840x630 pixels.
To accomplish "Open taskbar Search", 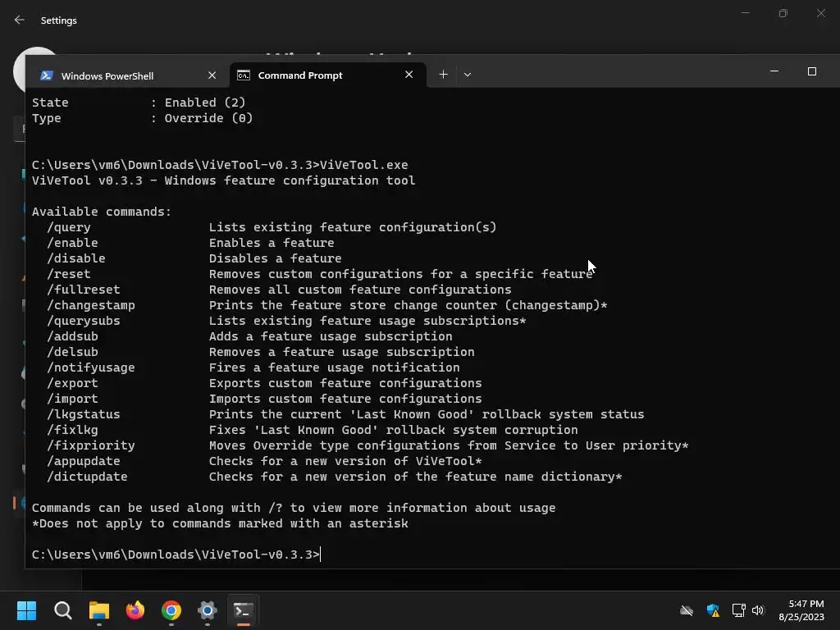I will point(62,610).
